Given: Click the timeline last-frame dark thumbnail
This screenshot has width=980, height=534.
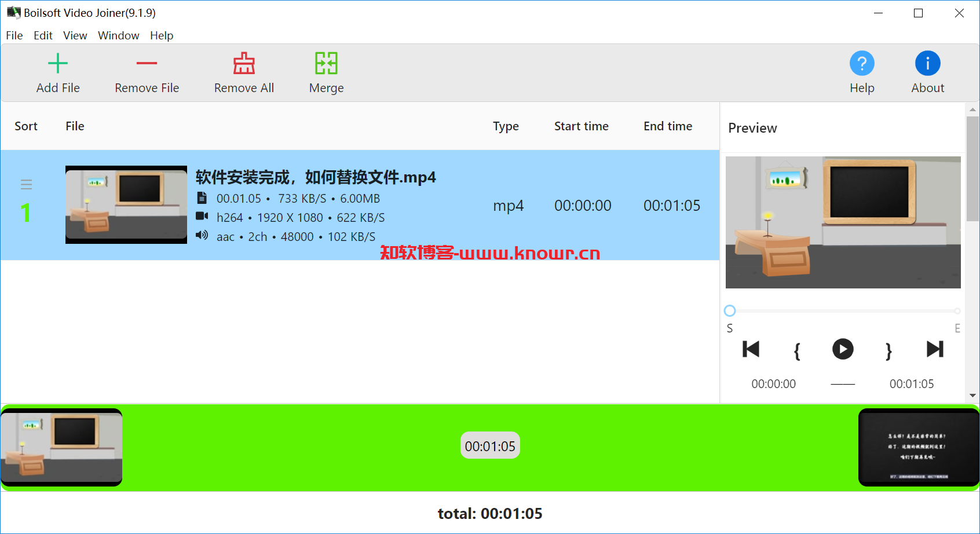Looking at the screenshot, I should 919,447.
